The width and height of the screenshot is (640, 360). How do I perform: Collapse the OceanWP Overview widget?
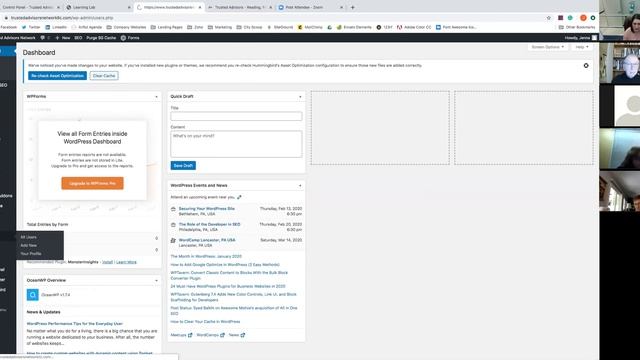pyautogui.click(x=156, y=281)
